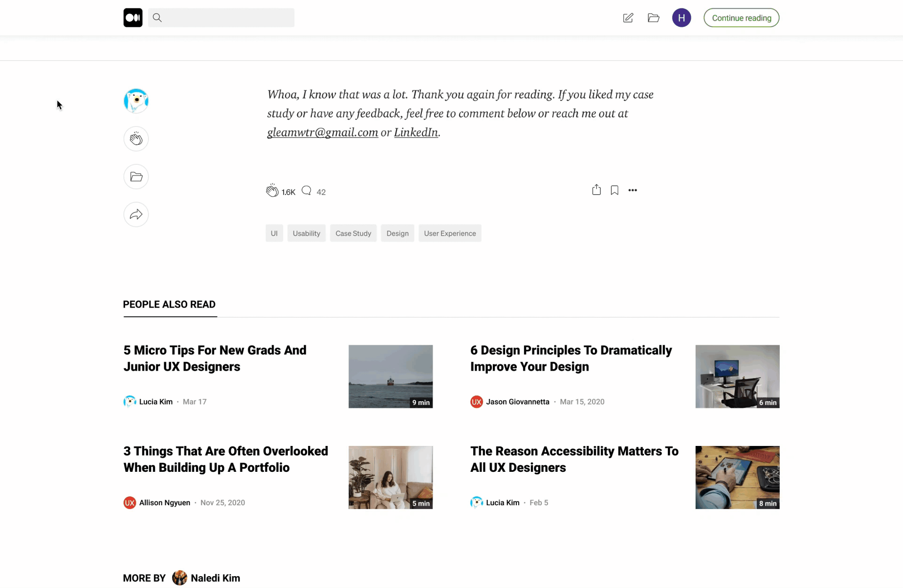Open Lucia Kim author name on Mar 17 post
Image resolution: width=903 pixels, height=588 pixels.
(156, 402)
